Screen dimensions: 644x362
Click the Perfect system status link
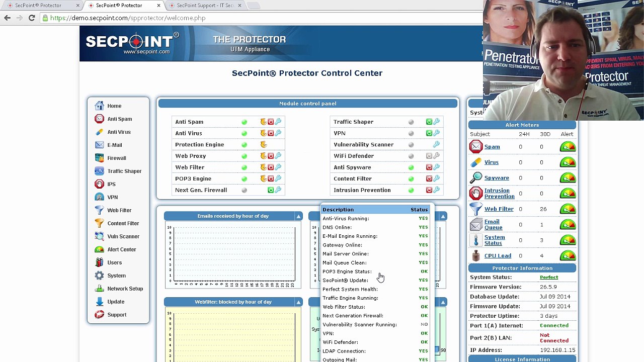549,278
